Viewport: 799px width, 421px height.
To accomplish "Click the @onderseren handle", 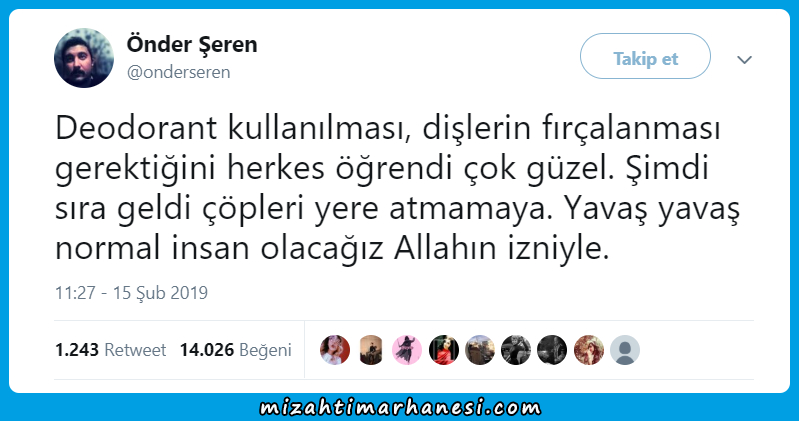I will (x=178, y=72).
